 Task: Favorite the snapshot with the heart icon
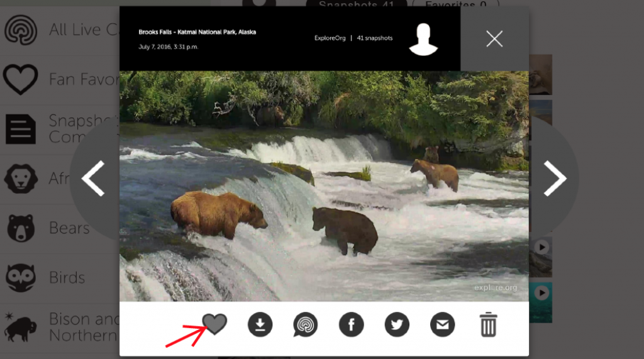(214, 324)
